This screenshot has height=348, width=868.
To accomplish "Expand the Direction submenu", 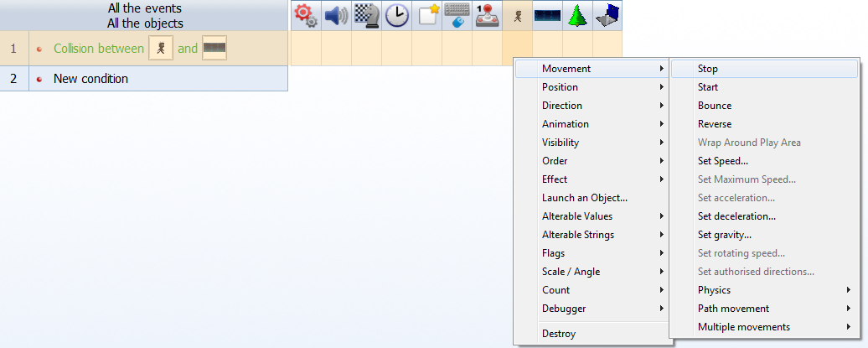I will 592,106.
